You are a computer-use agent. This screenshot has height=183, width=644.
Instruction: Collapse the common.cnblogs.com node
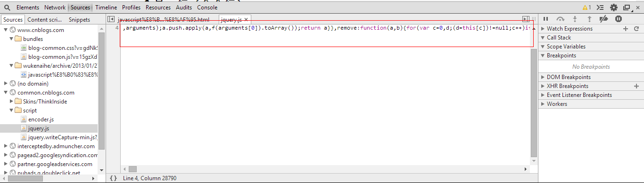click(6, 93)
